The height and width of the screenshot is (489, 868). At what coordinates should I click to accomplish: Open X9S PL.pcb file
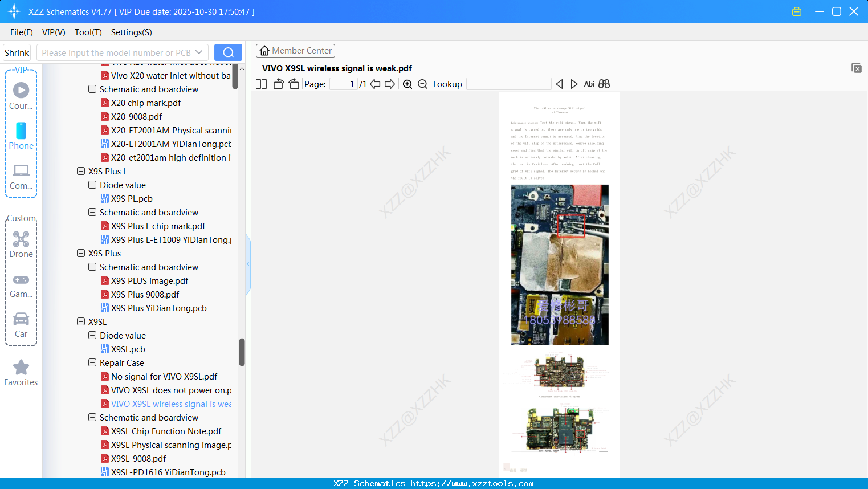pyautogui.click(x=132, y=199)
